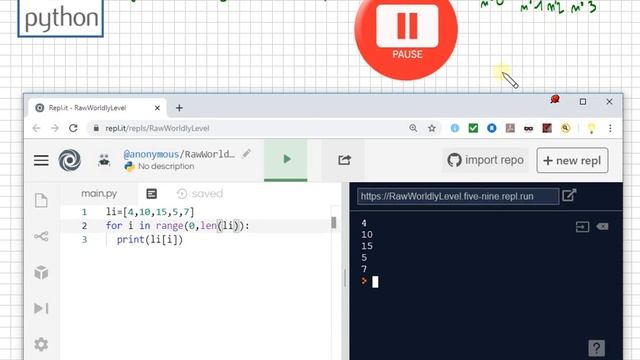
Task: Click the saved history indicator
Action: 200,193
